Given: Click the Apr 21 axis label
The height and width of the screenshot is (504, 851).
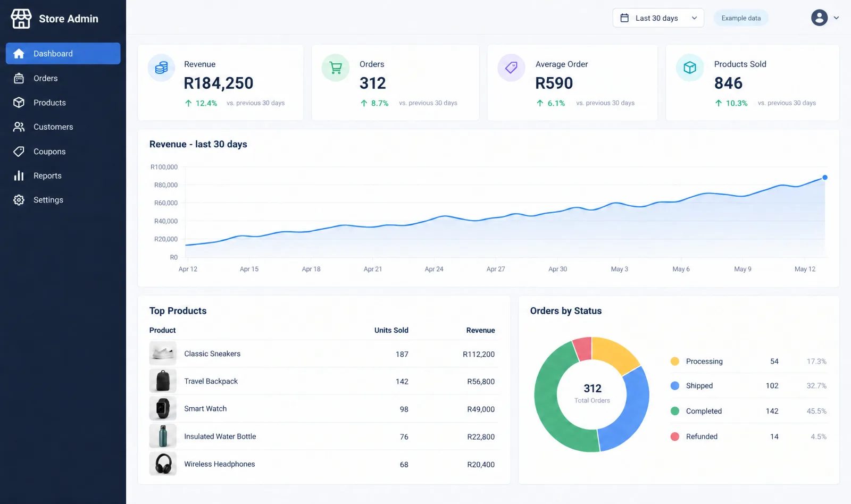Looking at the screenshot, I should point(373,269).
